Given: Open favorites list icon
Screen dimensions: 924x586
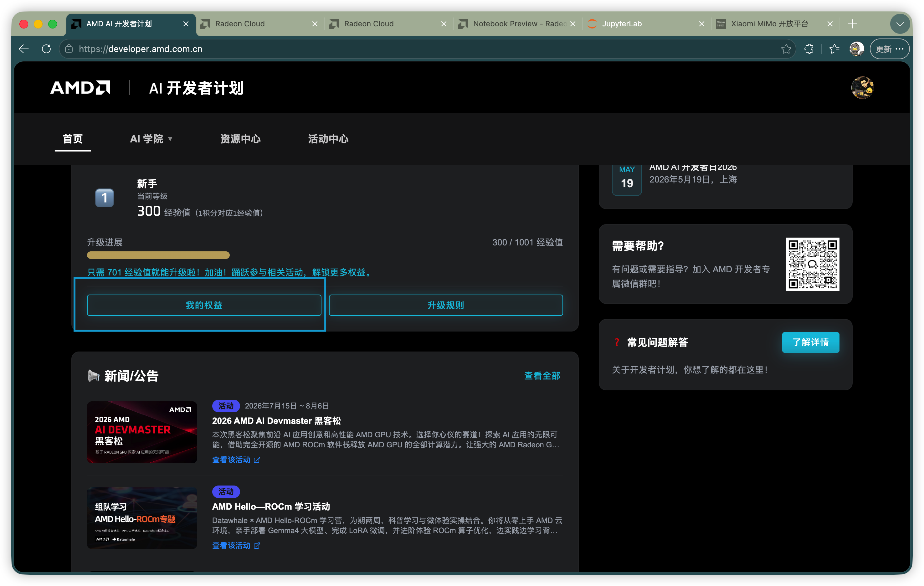Looking at the screenshot, I should point(834,49).
